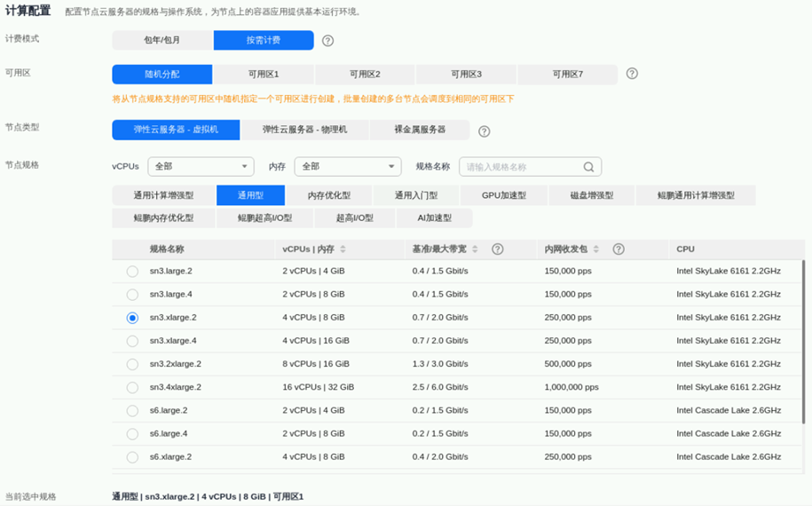Viewport: 812px width, 506px height.
Task: Switch to 内存优化型 spec tab
Action: click(x=328, y=195)
